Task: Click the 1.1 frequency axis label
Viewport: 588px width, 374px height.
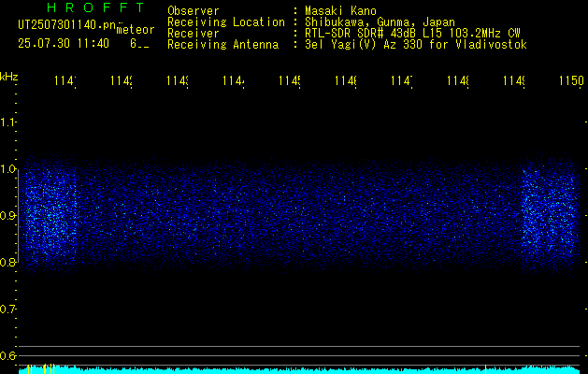Action: tap(7, 122)
